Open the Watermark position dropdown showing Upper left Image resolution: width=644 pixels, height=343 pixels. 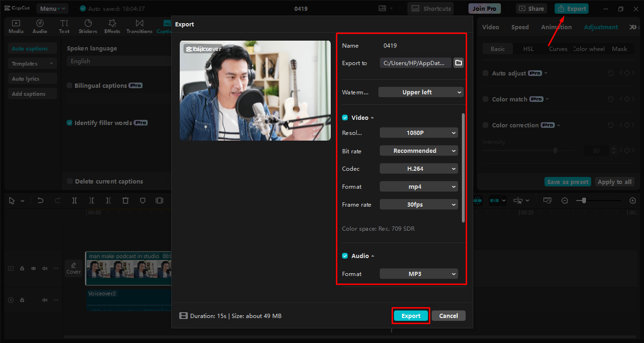click(x=421, y=92)
